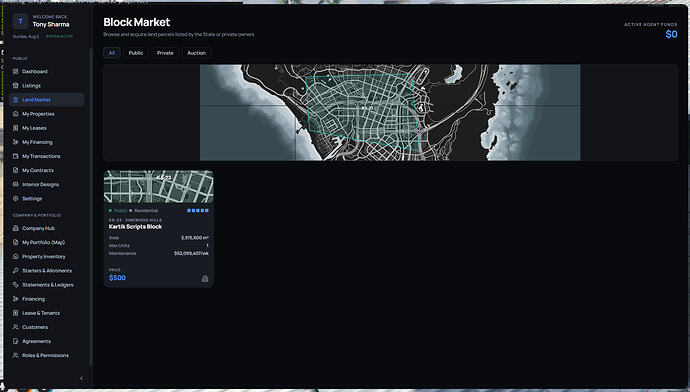Image resolution: width=690 pixels, height=392 pixels.
Task: Open the Company Financing icon
Action: click(16, 299)
